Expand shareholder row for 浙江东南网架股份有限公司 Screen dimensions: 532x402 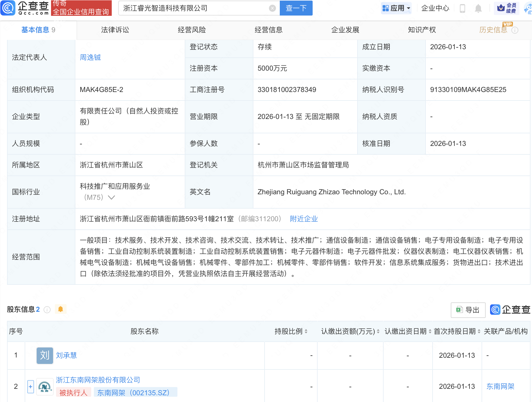pyautogui.click(x=30, y=386)
